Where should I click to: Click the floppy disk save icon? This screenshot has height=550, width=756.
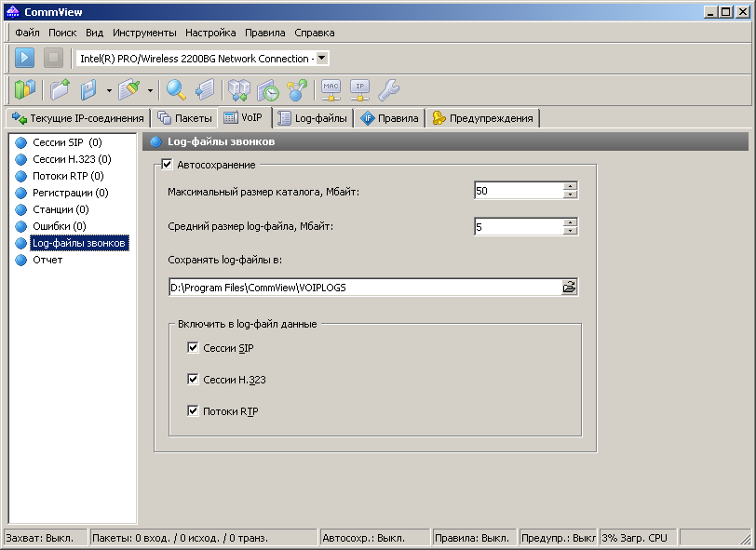coord(89,89)
